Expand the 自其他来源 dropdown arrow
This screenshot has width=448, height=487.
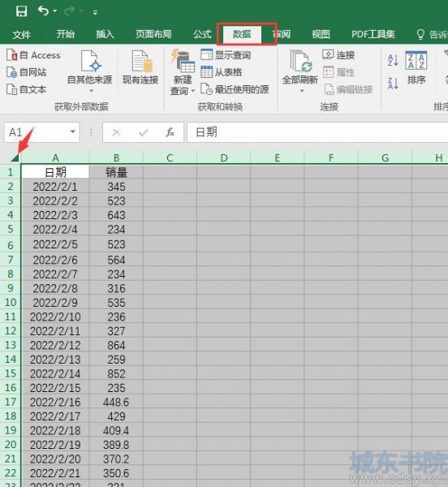pyautogui.click(x=91, y=91)
